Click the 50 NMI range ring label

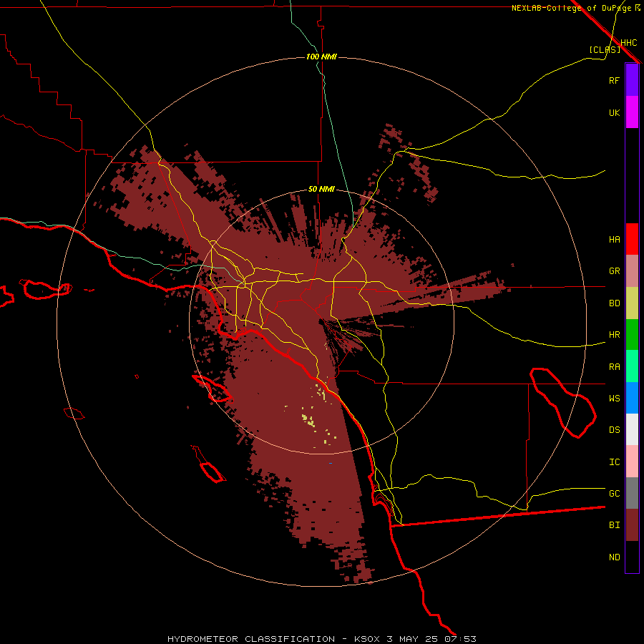[x=321, y=190]
